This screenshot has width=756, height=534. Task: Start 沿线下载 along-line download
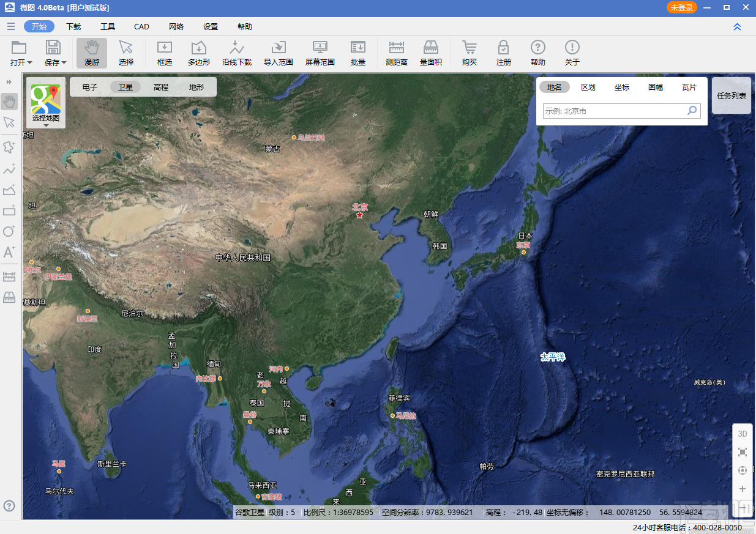pyautogui.click(x=237, y=53)
